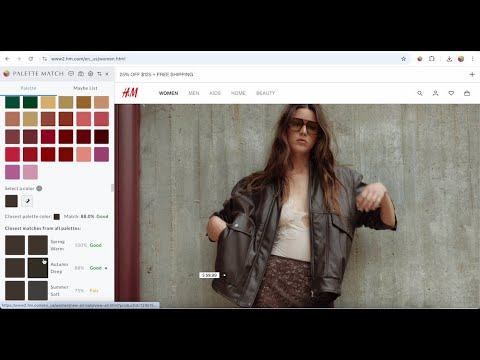Bookmark this page with the star icon

[403, 59]
